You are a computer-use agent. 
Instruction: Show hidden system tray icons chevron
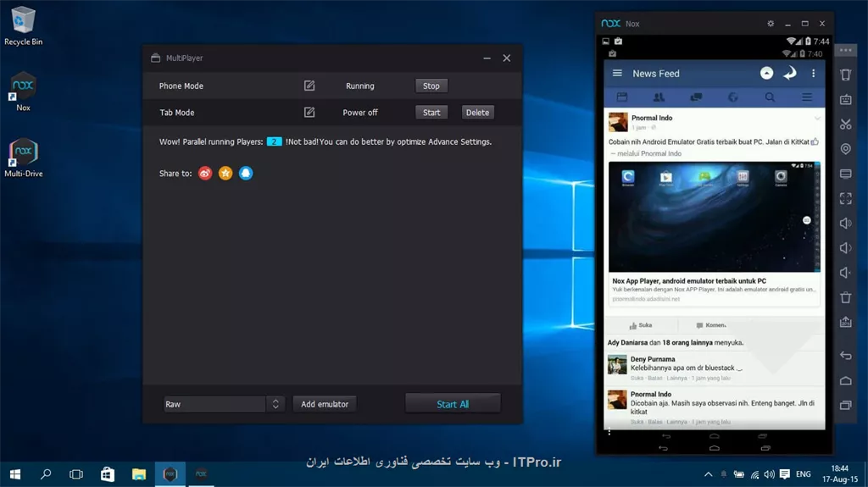tap(708, 474)
